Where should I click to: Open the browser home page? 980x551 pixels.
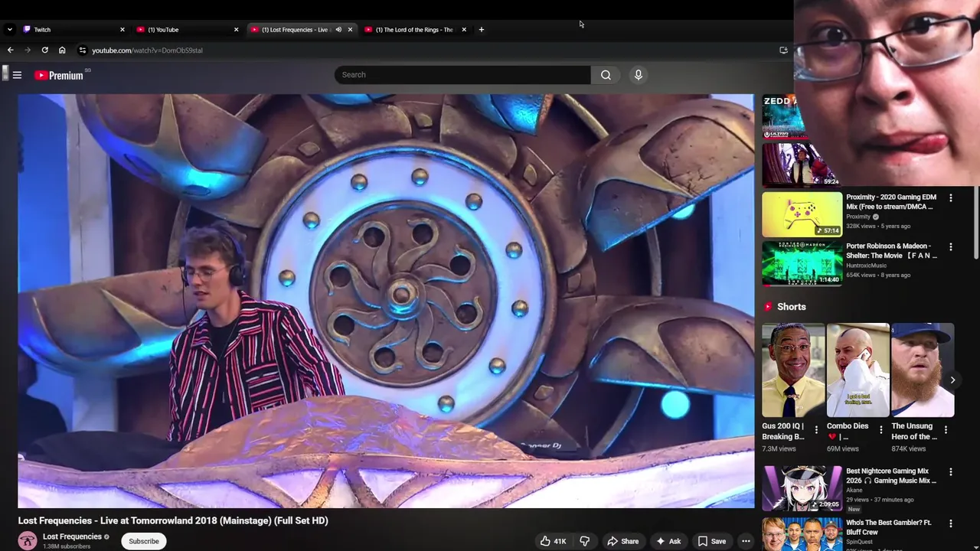(x=62, y=51)
